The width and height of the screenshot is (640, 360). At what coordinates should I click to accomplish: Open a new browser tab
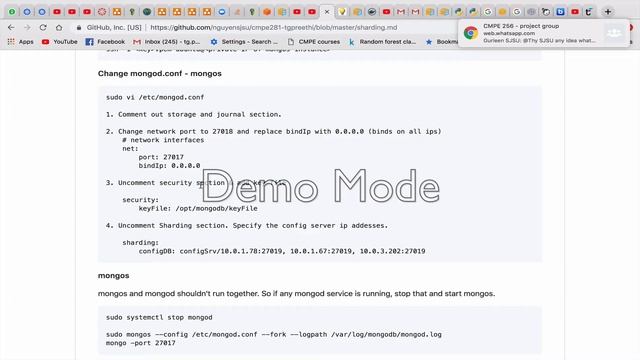pyautogui.click(x=608, y=12)
